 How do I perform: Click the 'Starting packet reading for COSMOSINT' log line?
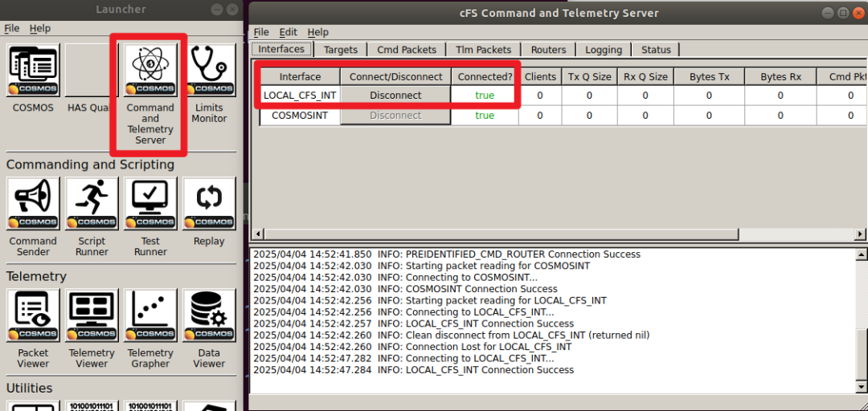421,266
